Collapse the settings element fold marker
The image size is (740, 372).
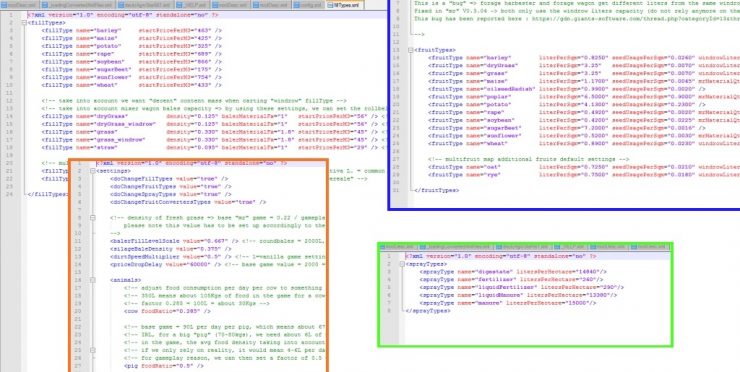pyautogui.click(x=93, y=171)
